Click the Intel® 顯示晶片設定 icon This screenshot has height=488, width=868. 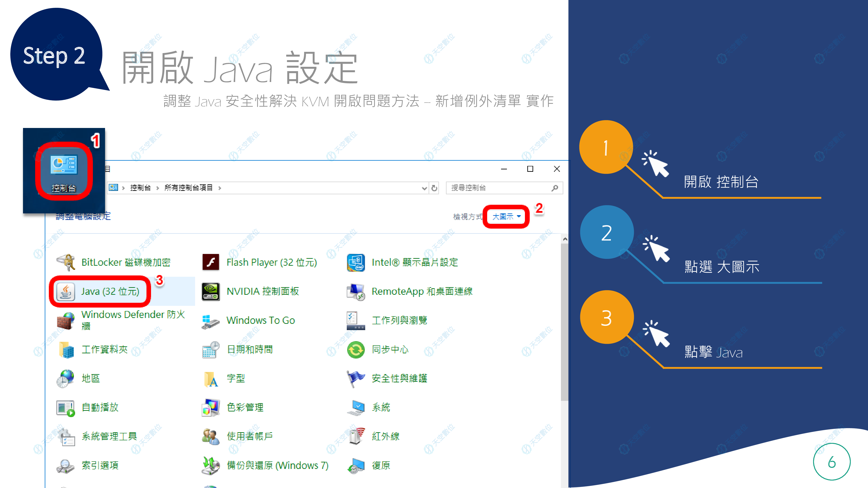356,262
